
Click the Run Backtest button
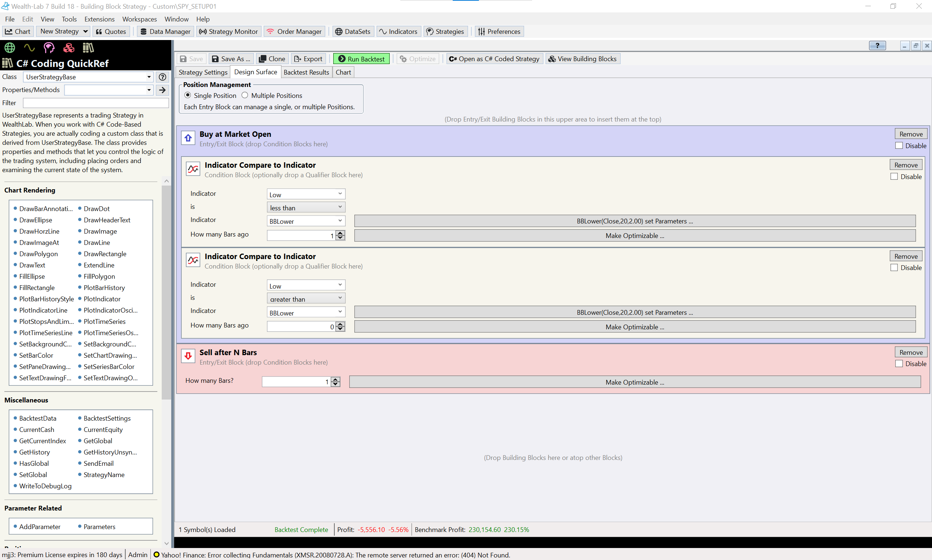point(361,59)
